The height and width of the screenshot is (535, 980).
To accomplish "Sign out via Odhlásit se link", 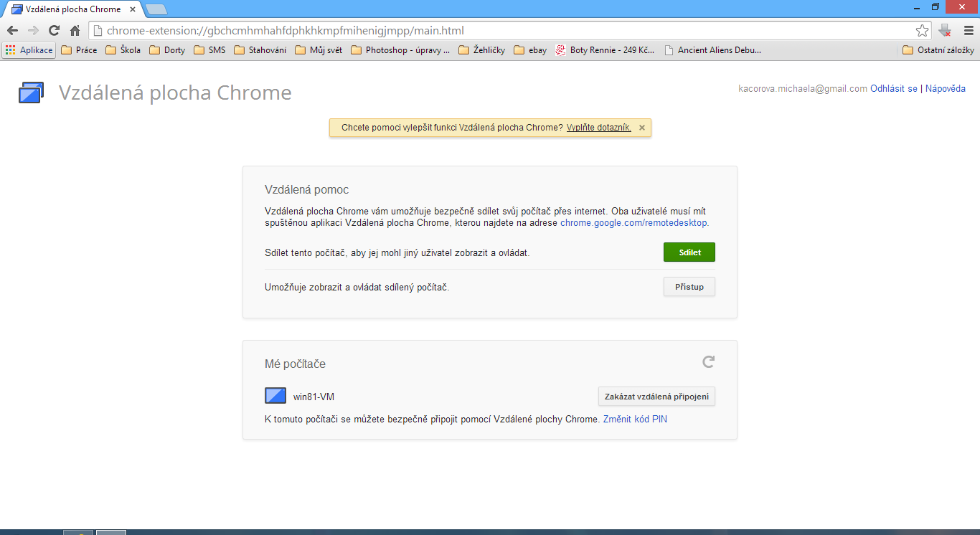I will (893, 88).
